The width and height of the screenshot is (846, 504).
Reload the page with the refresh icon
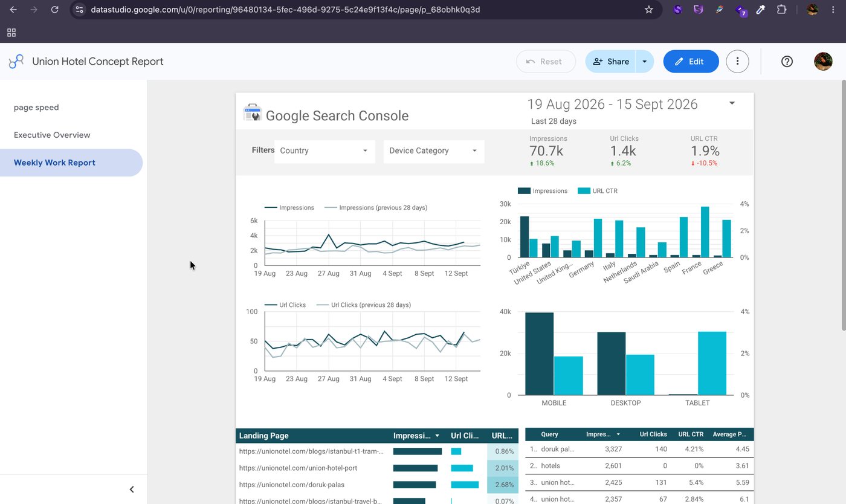point(54,10)
